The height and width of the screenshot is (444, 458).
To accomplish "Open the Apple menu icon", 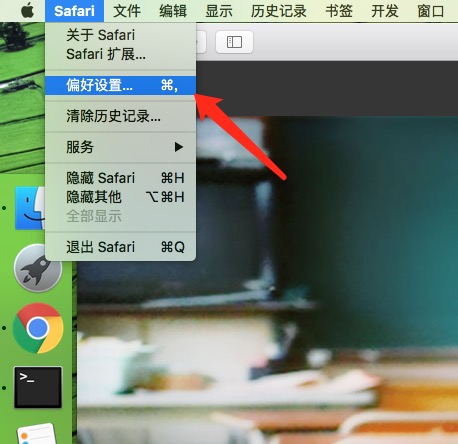I will [28, 11].
